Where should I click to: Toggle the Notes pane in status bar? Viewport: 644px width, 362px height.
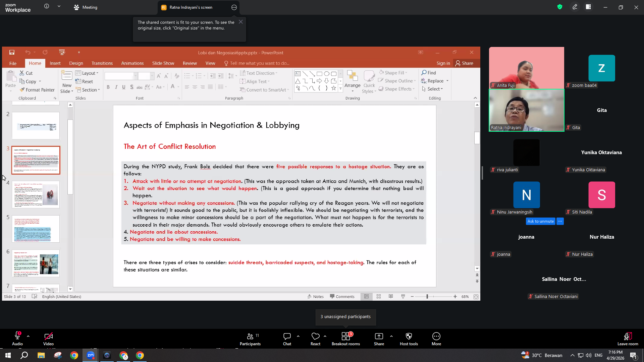[x=315, y=297]
